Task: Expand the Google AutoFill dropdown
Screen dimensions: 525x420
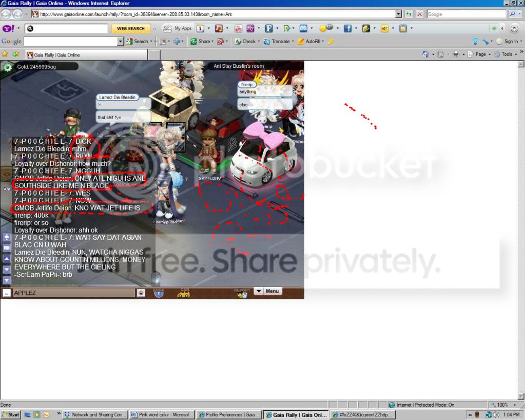Action: click(x=323, y=42)
